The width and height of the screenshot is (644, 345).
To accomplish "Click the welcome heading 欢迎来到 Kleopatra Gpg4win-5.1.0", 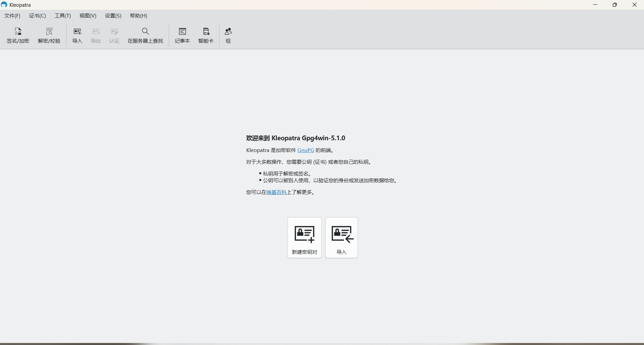I will (x=295, y=138).
